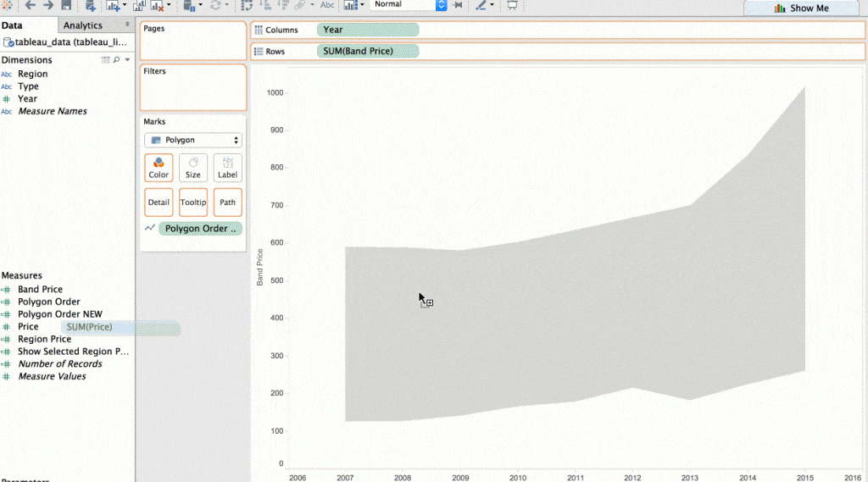Select the Year dimension field
868x482 pixels.
point(27,98)
